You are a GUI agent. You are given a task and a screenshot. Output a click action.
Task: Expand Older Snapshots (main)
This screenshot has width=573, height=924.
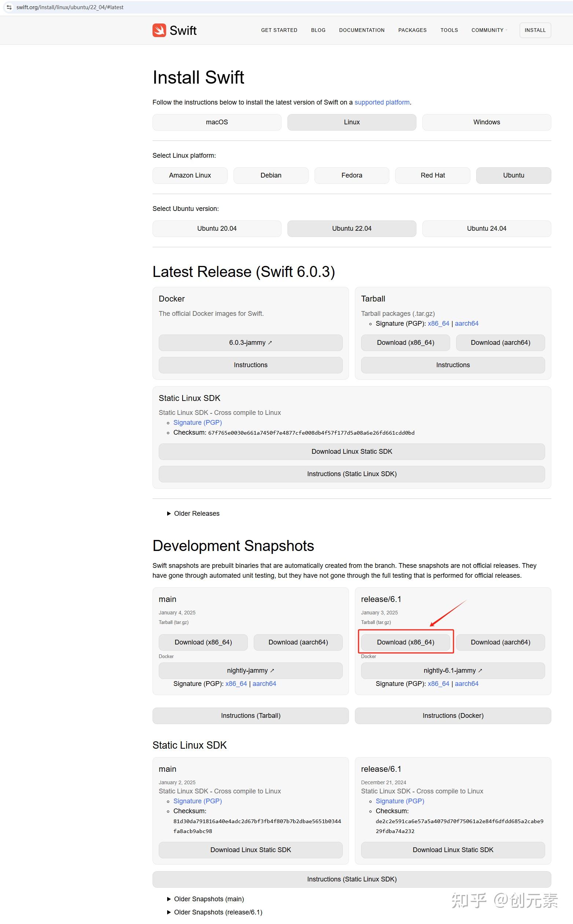point(205,899)
